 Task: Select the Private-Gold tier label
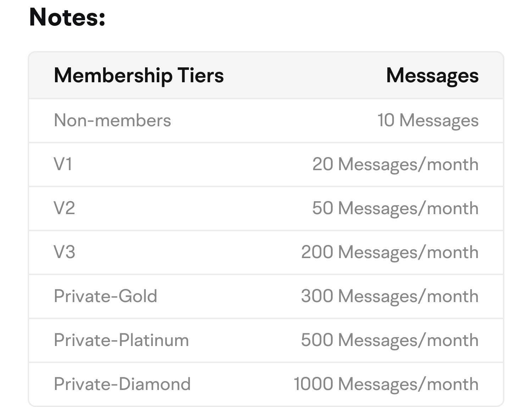105,296
